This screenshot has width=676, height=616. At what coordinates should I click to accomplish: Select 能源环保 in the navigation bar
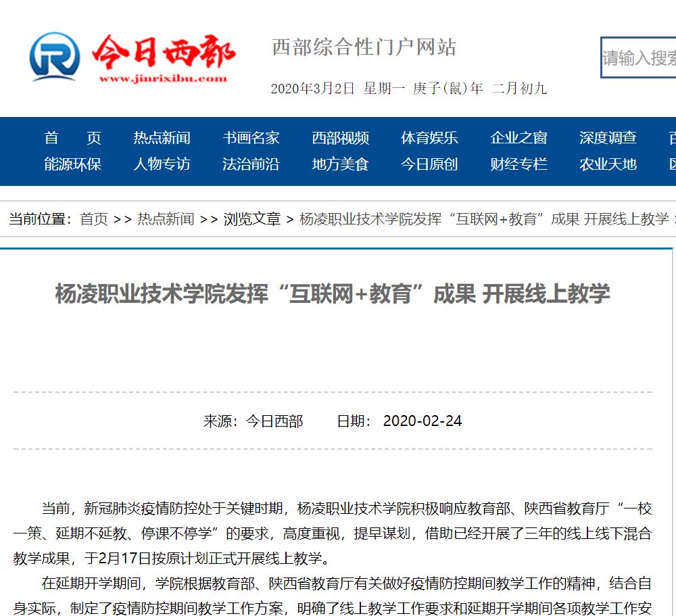pos(72,164)
